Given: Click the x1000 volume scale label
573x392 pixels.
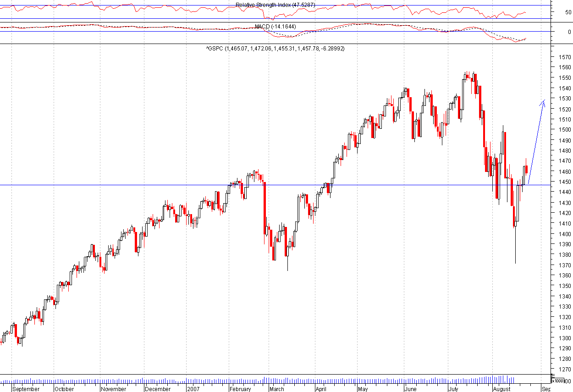Looking at the screenshot, I should click(557, 381).
